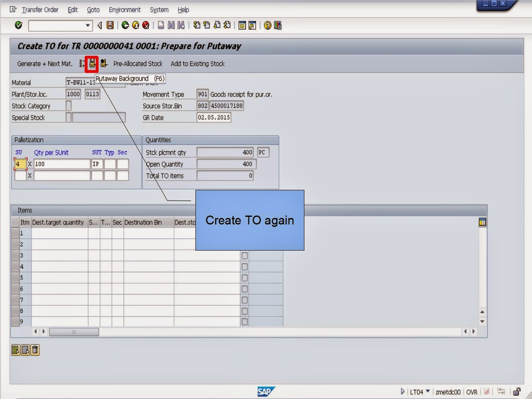
Task: Click Qty per SUnit field with 100
Action: point(62,164)
